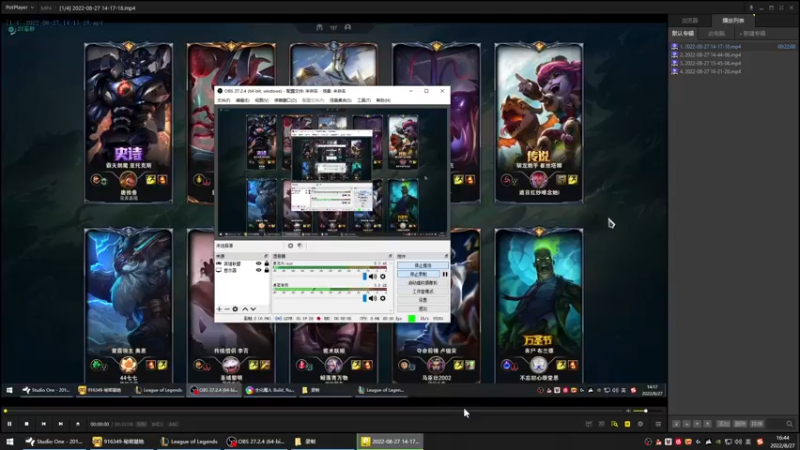This screenshot has height=450, width=800.
Task: Select playlist item 2022-08-27 16-21-20.mp4
Action: [733, 71]
